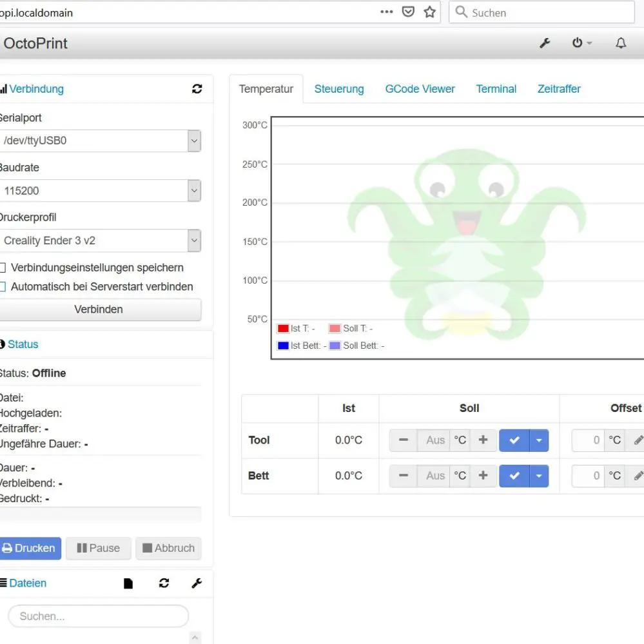Image resolution: width=644 pixels, height=644 pixels.
Task: Decrease Tool target temperature with minus
Action: click(404, 440)
